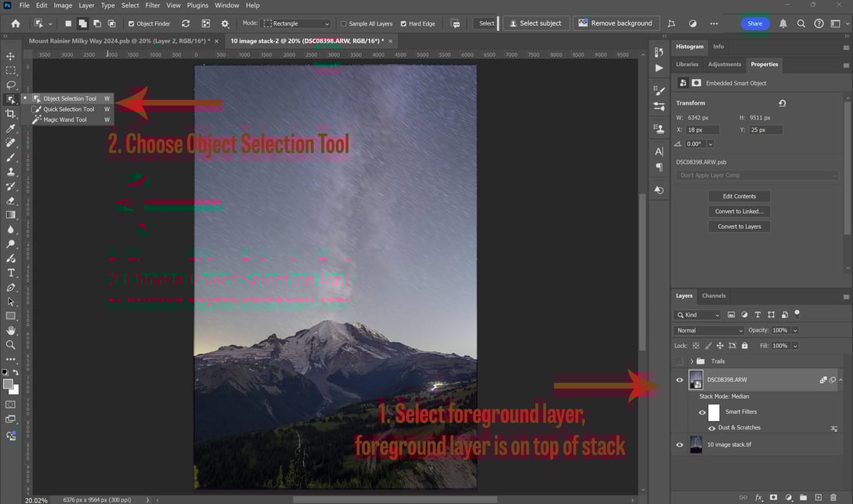Image resolution: width=853 pixels, height=504 pixels.
Task: Toggle the Object Finder checkbox
Action: [x=131, y=24]
